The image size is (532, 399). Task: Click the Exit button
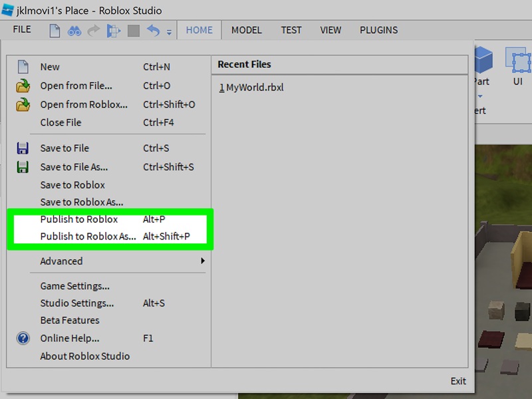coord(458,381)
